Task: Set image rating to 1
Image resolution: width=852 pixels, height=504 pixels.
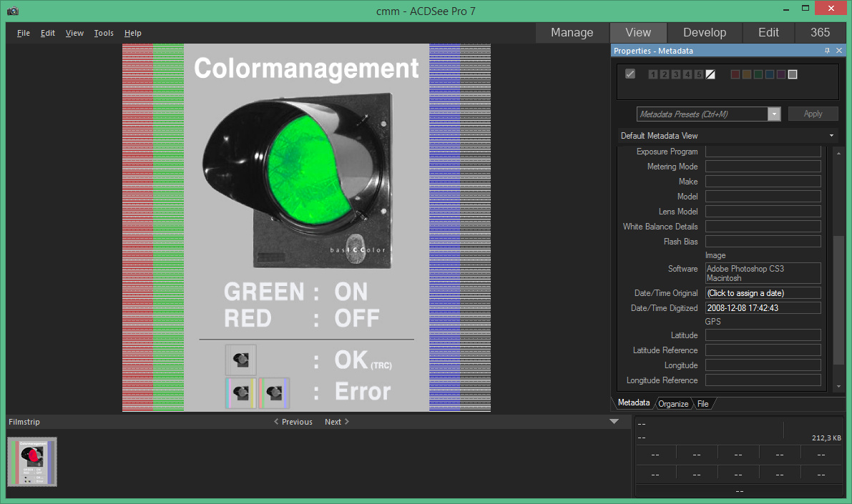Action: 653,74
